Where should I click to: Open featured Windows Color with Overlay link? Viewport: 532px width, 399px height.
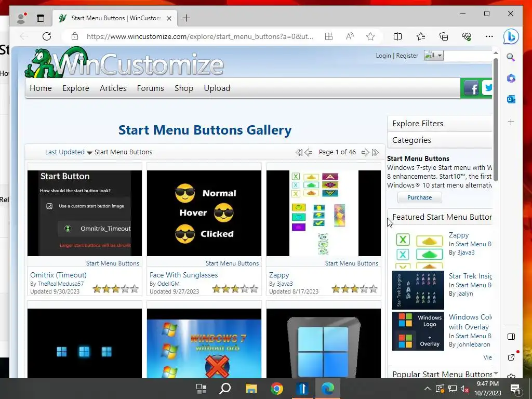[x=470, y=322]
